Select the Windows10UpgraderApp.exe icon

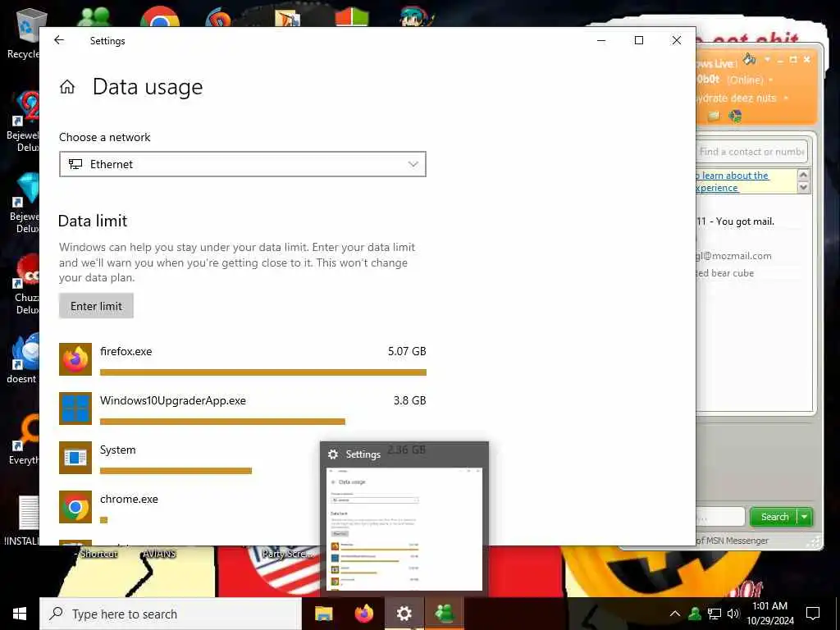point(75,409)
